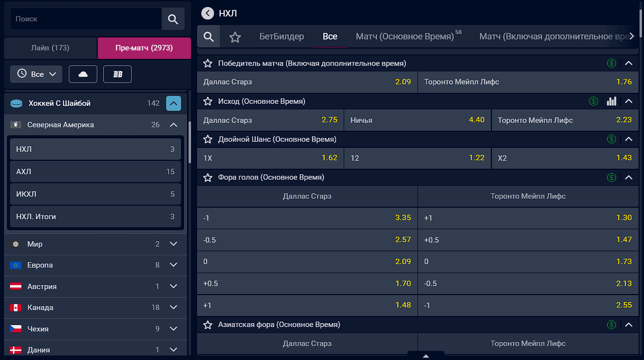
Task: Switch to the Лайв (173) tab
Action: 50,48
